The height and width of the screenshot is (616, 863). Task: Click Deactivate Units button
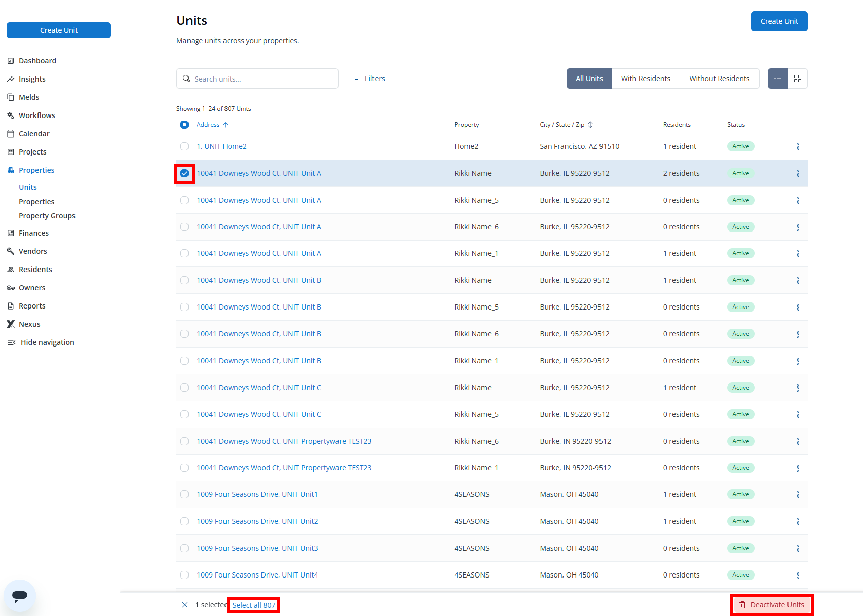point(772,605)
